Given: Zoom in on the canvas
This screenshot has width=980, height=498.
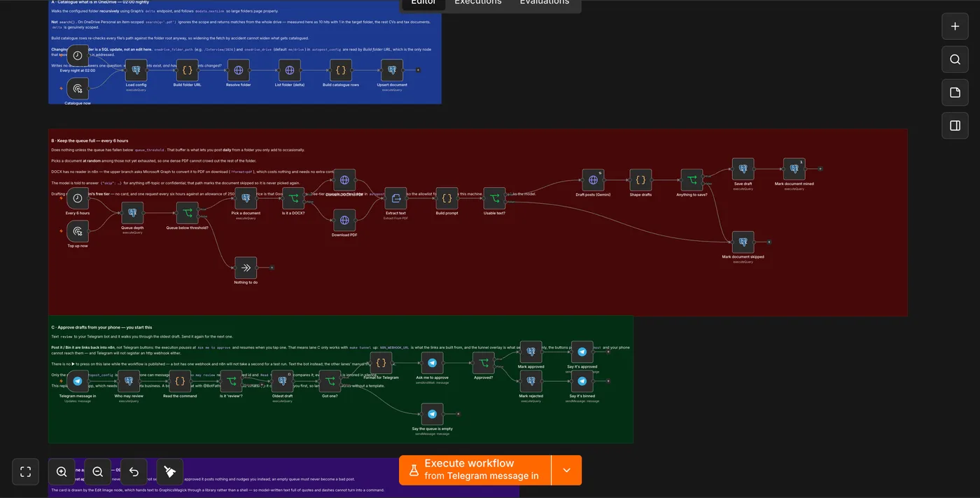Looking at the screenshot, I should [x=62, y=471].
